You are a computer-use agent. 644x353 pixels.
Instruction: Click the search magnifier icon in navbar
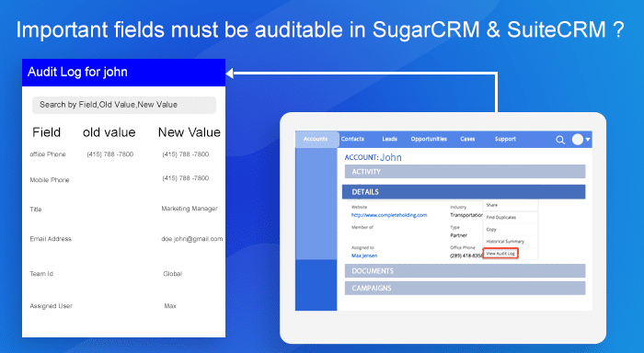560,140
